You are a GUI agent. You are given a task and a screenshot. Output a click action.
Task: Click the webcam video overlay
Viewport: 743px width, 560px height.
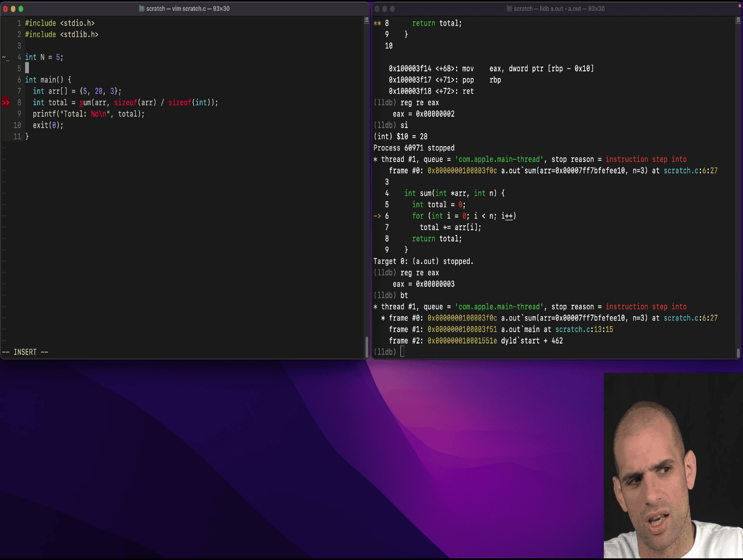pos(673,466)
